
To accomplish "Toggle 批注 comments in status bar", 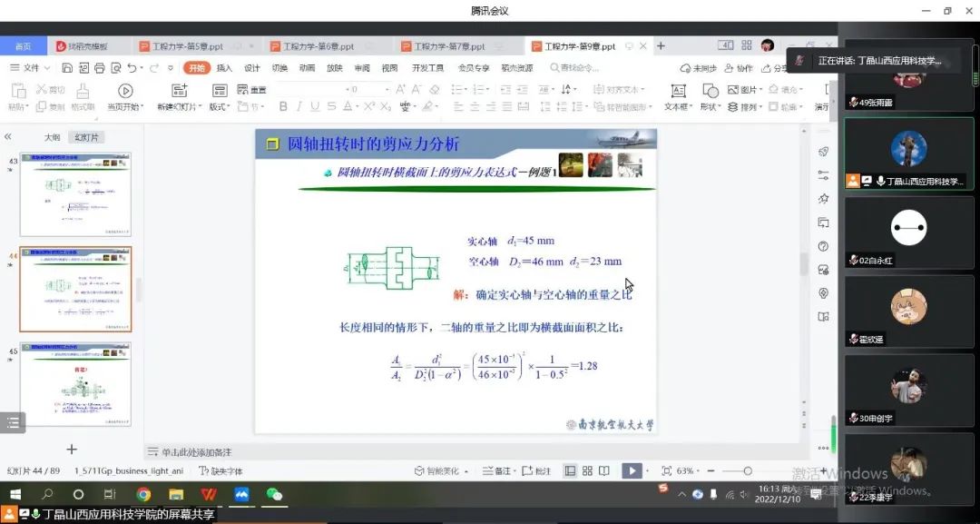I will click(x=537, y=470).
